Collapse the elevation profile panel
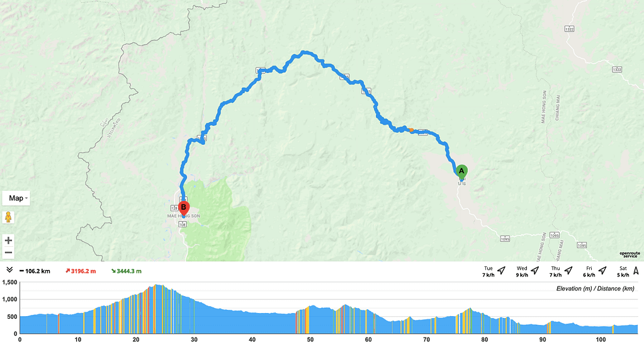 click(9, 270)
